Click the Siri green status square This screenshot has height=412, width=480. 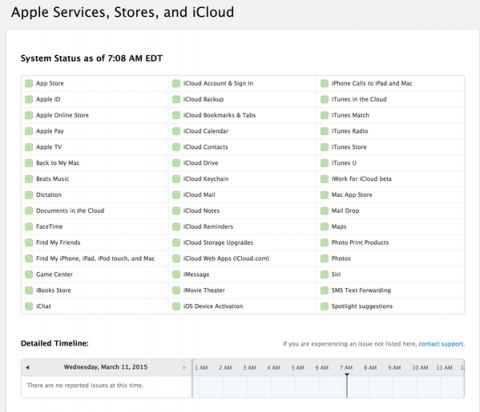pos(324,274)
